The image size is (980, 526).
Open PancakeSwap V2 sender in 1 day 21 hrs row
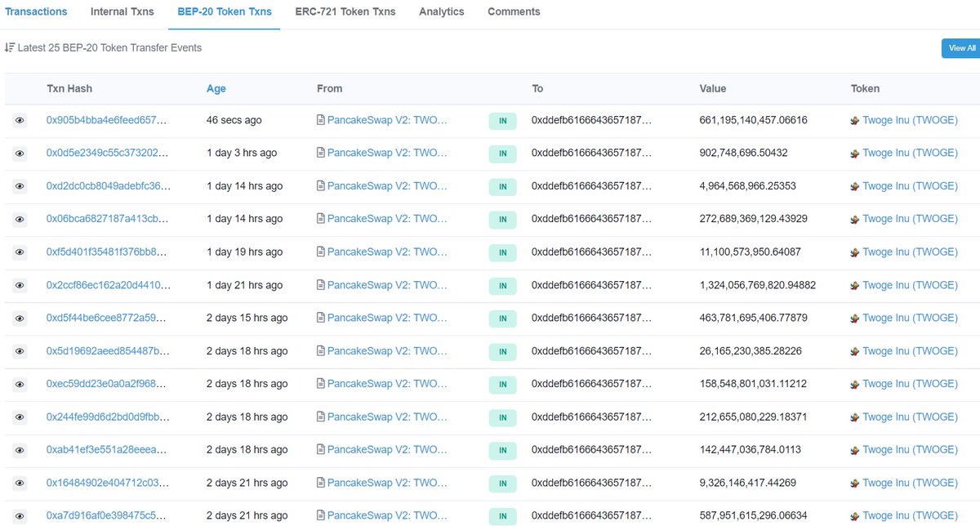tap(387, 285)
